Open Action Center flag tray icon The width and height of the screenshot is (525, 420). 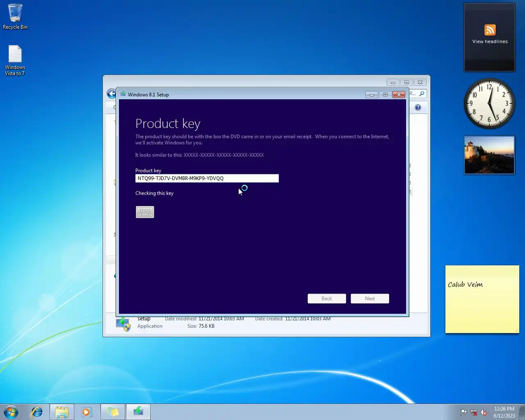tap(463, 412)
